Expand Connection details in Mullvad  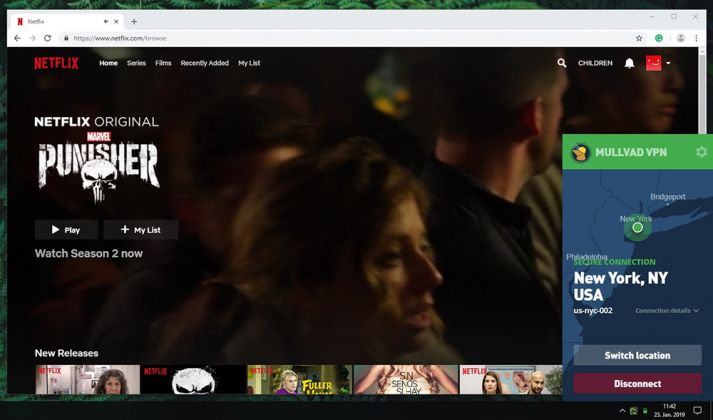[667, 310]
